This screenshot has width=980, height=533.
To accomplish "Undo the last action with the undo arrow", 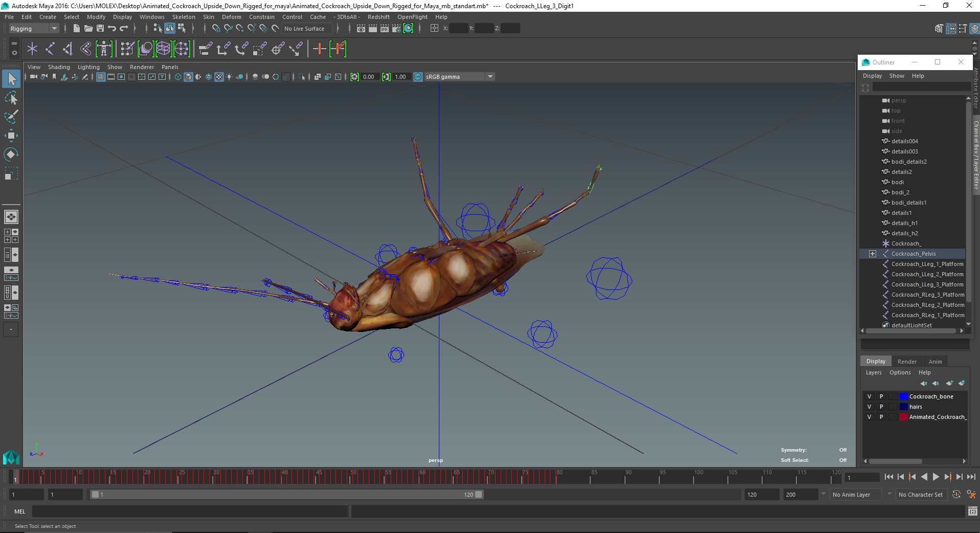I will tap(112, 28).
